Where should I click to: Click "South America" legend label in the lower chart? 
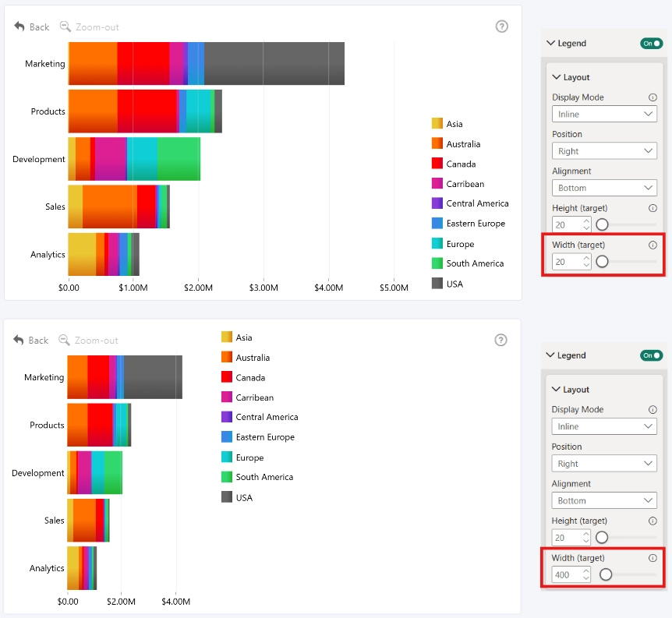click(x=264, y=477)
